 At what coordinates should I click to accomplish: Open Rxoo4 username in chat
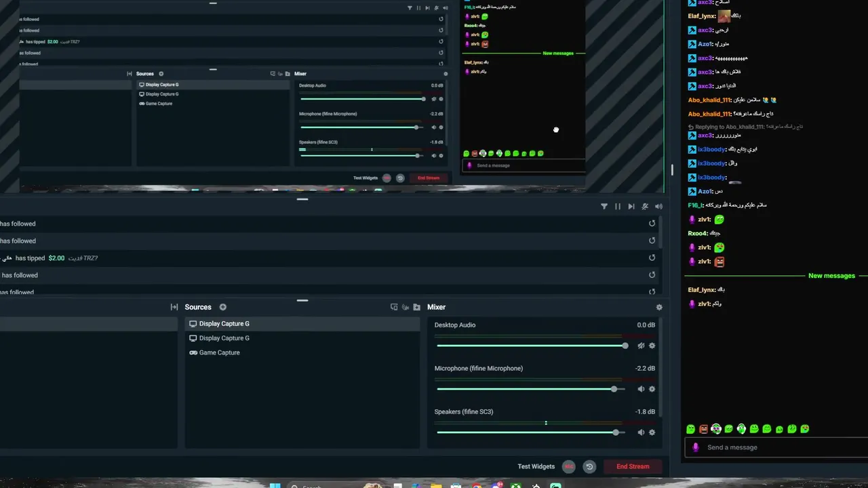(698, 233)
